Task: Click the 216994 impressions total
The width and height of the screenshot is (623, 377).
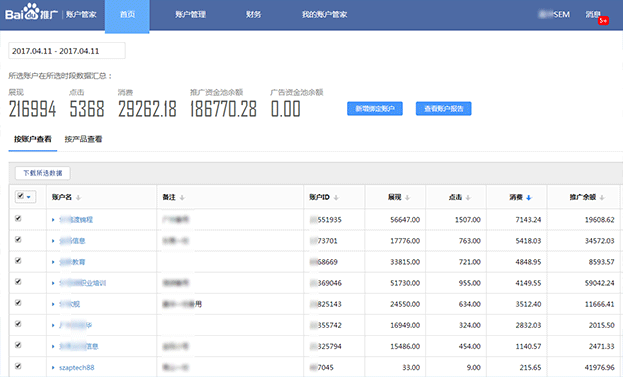Action: 33,109
